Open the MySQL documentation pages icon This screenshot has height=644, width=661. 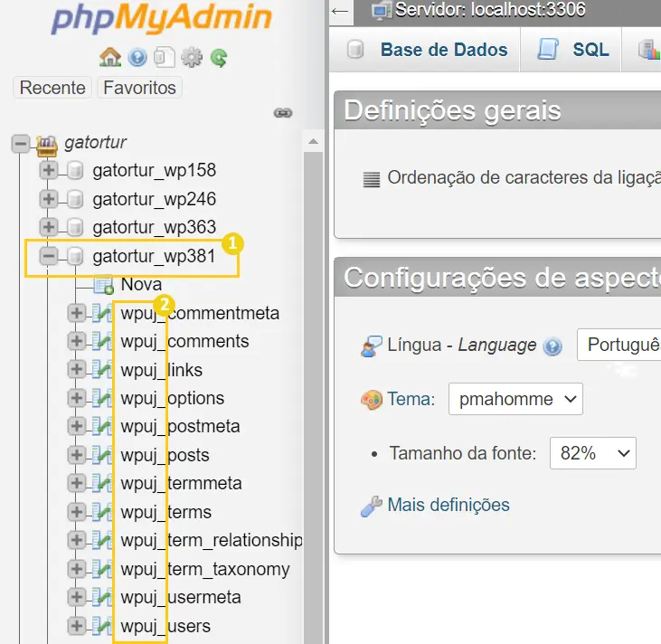coord(165,57)
